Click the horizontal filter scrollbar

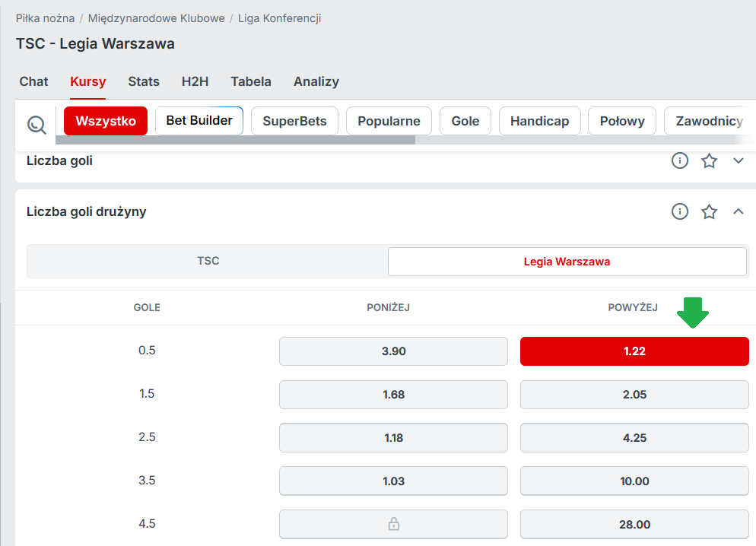pos(236,140)
